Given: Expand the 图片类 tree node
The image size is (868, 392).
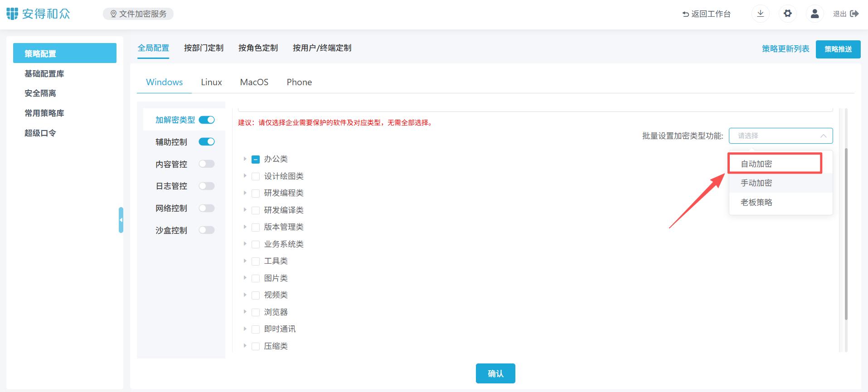Looking at the screenshot, I should (245, 278).
